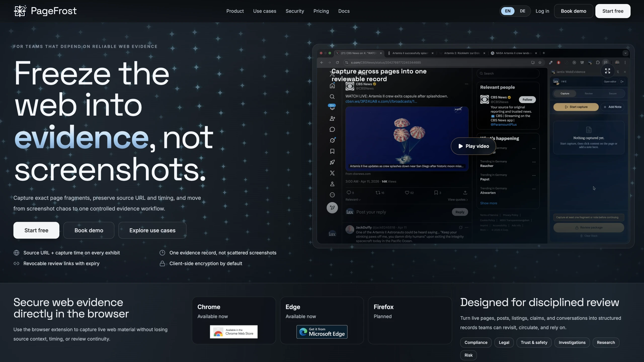
Task: Click X sidebar search magnifier icon
Action: [332, 97]
